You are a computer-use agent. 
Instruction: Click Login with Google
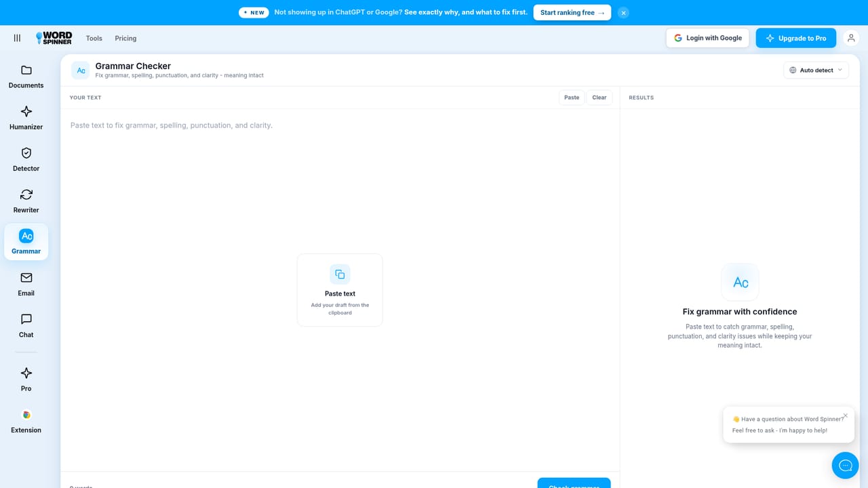[708, 38]
